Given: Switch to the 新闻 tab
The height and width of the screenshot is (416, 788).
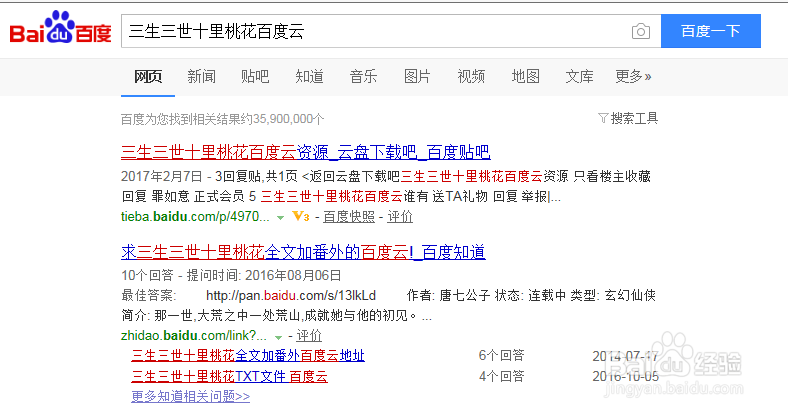Looking at the screenshot, I should click(x=202, y=77).
